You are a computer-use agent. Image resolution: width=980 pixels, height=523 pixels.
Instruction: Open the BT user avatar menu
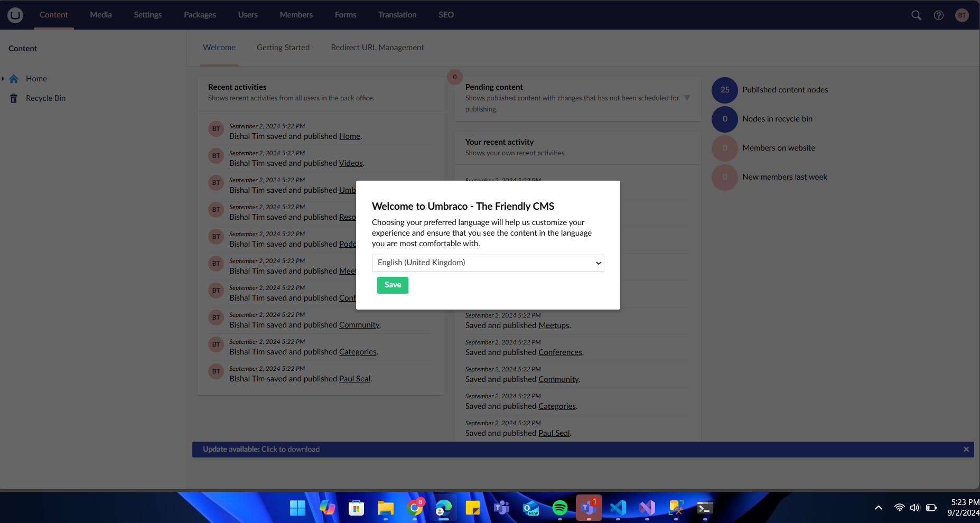point(962,15)
